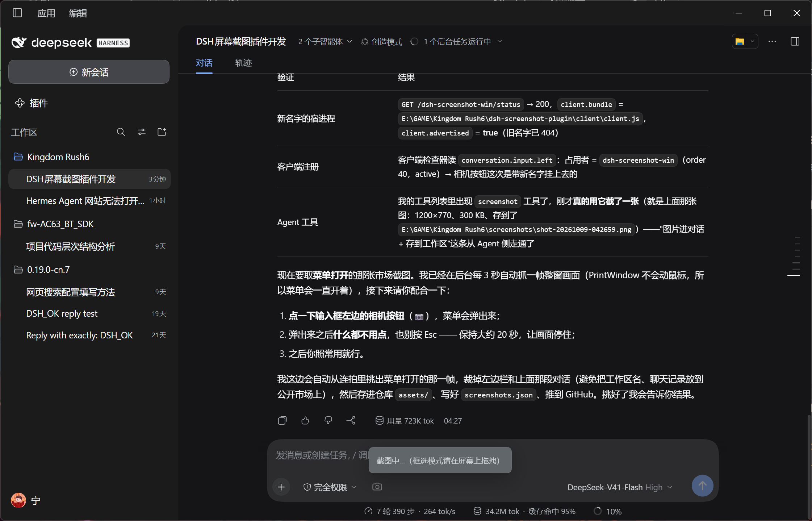
Task: Copy the assistant message
Action: (x=282, y=421)
